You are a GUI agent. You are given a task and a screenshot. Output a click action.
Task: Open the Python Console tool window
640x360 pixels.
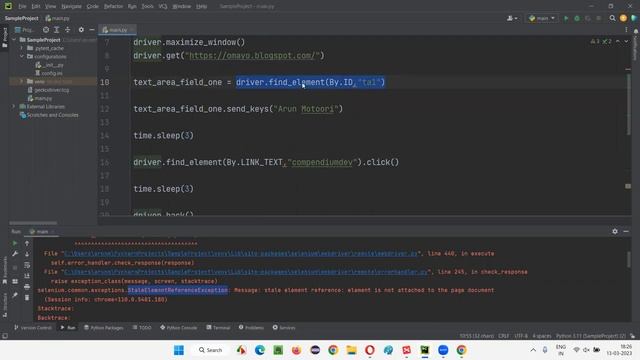[179, 328]
